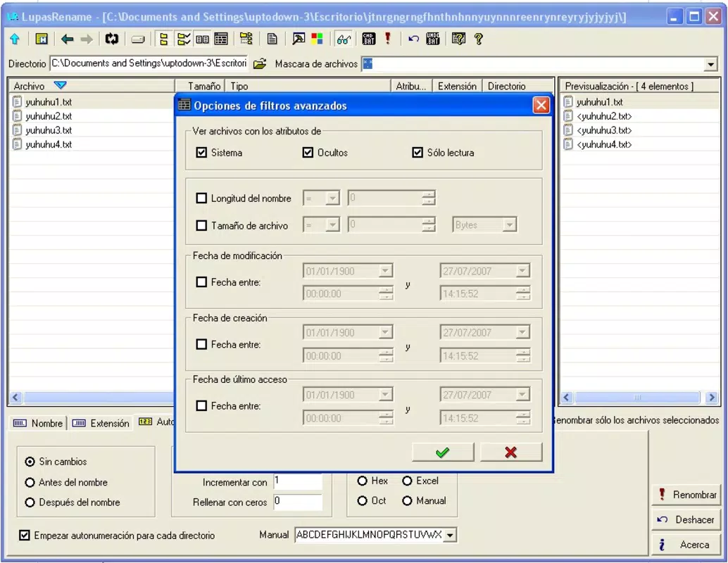Open the 01/01/1900 creation date dropdown
728x563 pixels.
click(385, 332)
